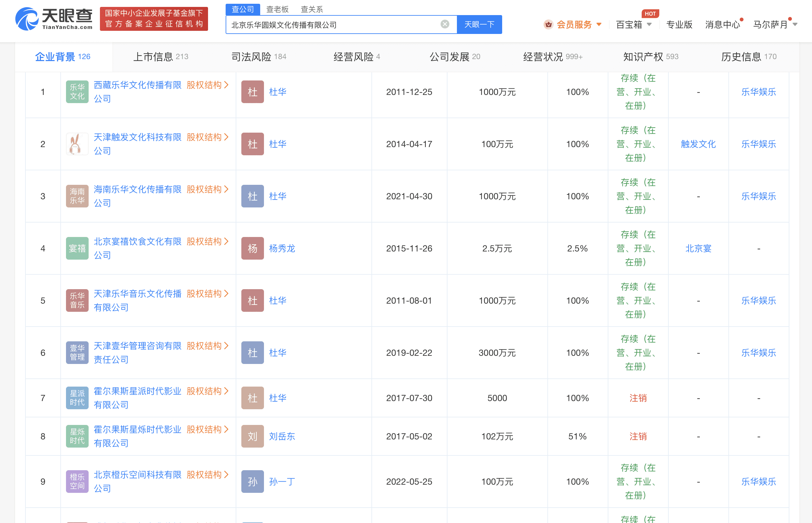This screenshot has width=812, height=523.
Task: Open the 知识产权 tab
Action: pyautogui.click(x=651, y=57)
